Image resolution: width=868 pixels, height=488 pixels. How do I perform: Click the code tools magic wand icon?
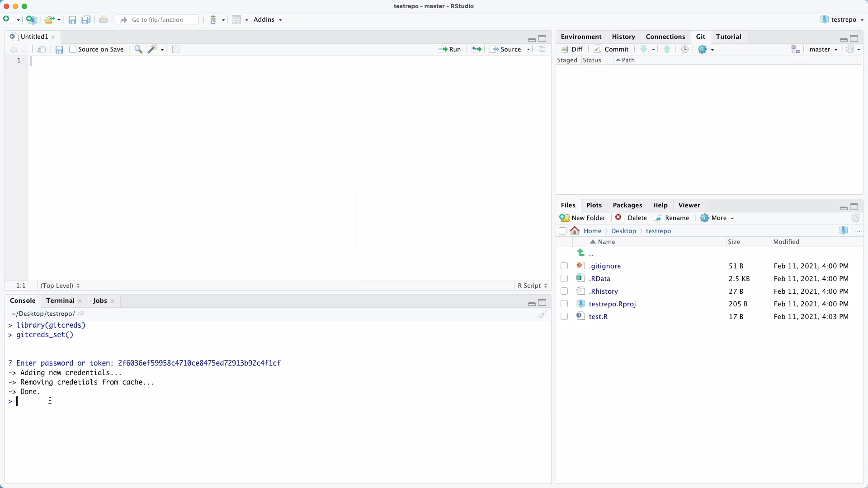153,49
